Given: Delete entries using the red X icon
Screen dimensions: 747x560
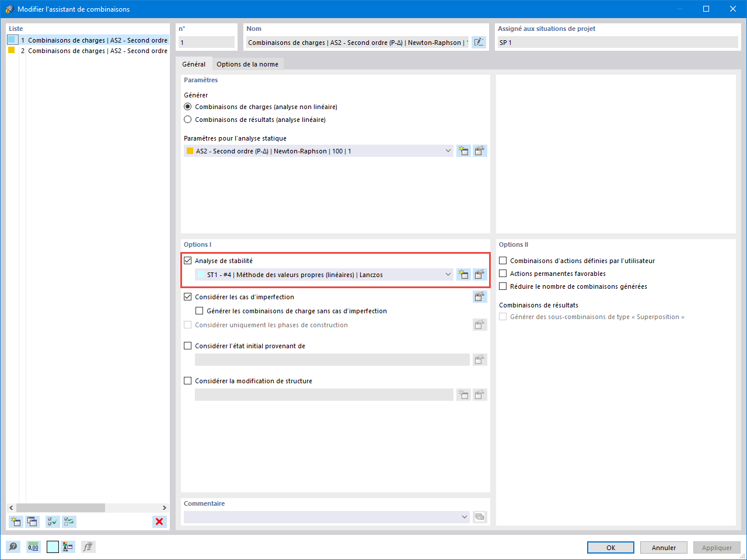Looking at the screenshot, I should 159,521.
